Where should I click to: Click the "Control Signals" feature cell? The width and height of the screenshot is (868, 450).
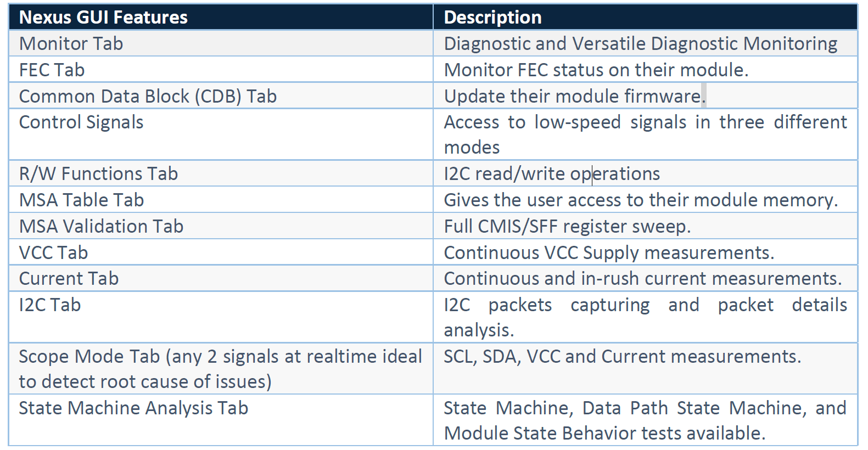click(81, 122)
